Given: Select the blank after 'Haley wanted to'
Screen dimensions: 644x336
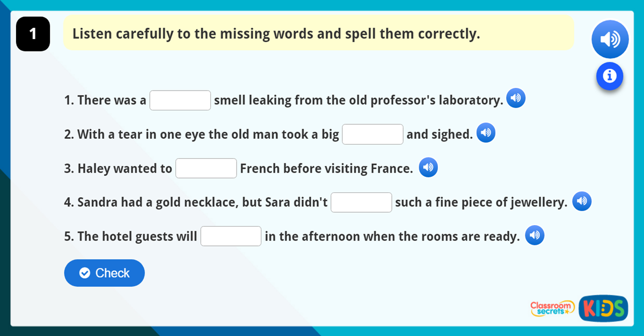Looking at the screenshot, I should pyautogui.click(x=206, y=168).
